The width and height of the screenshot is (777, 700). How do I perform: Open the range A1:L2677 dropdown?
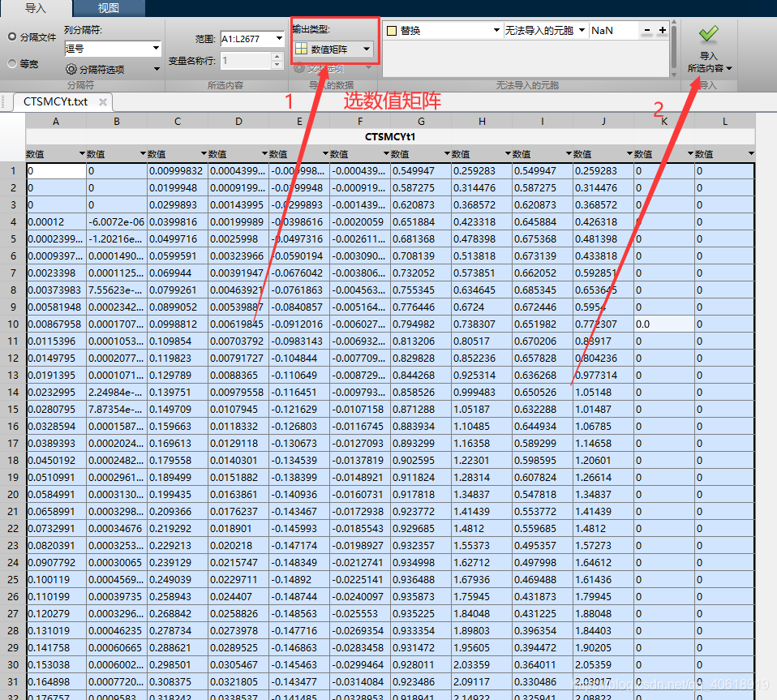[279, 38]
